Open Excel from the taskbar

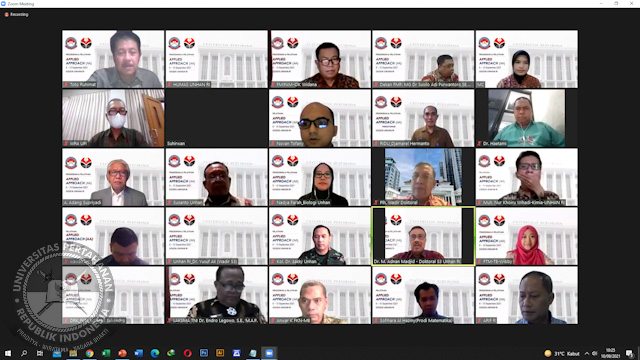point(106,353)
